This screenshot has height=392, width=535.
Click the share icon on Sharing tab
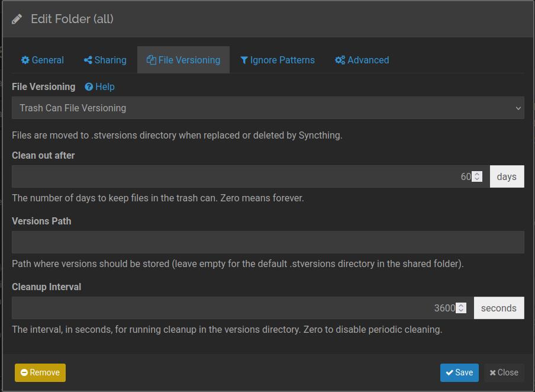[x=88, y=60]
